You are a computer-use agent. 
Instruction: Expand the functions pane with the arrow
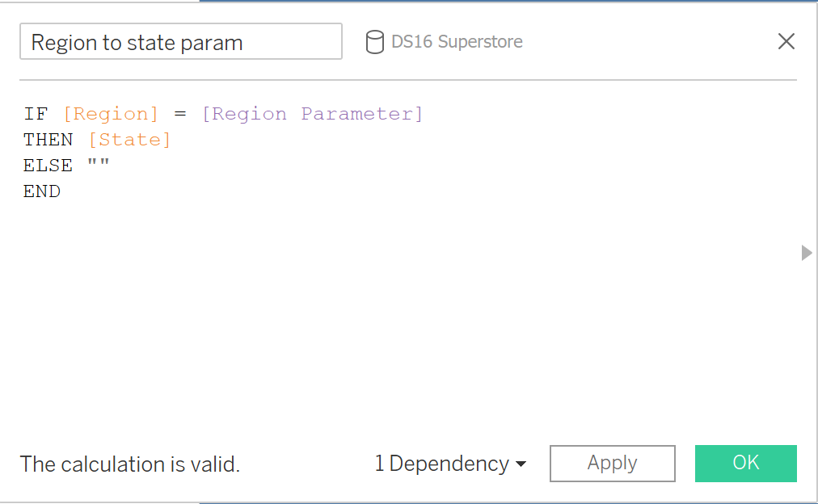pos(807,253)
